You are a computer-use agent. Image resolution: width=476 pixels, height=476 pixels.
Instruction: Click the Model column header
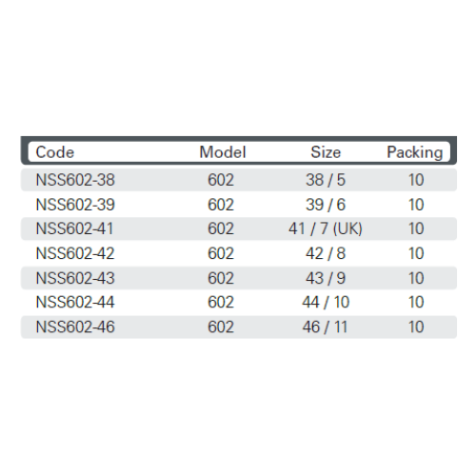pyautogui.click(x=223, y=152)
